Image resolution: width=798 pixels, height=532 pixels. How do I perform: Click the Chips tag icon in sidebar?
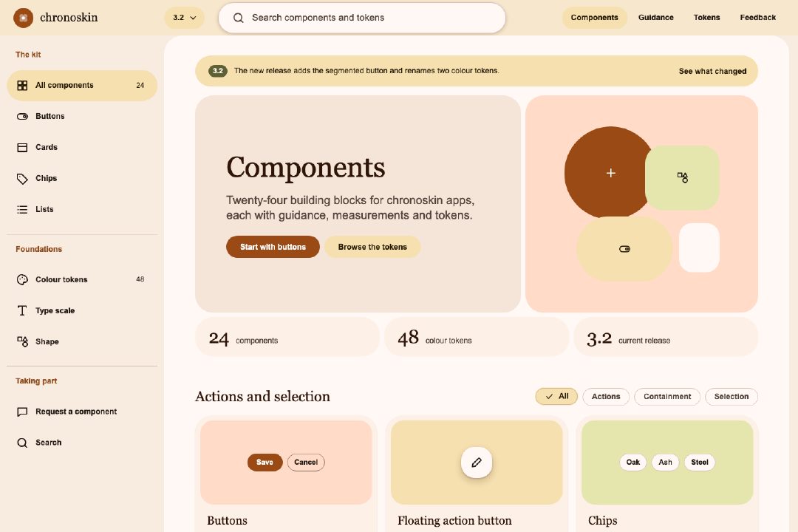(x=22, y=179)
